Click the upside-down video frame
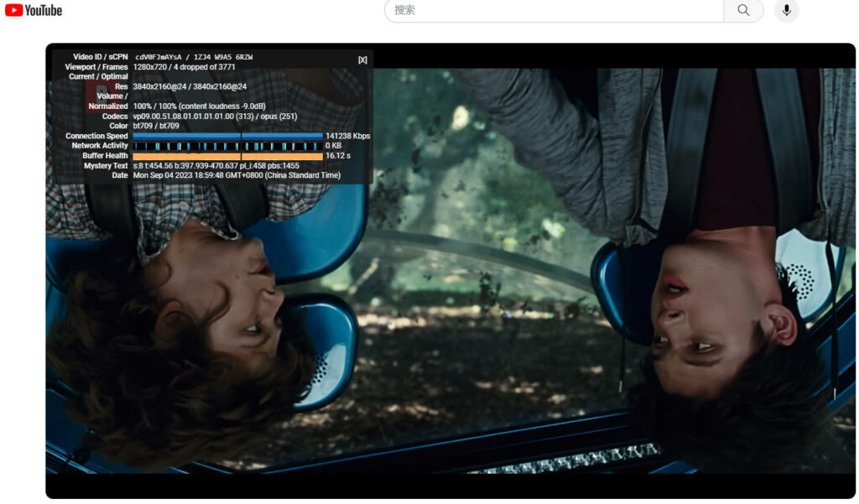The image size is (859, 504). click(450, 271)
